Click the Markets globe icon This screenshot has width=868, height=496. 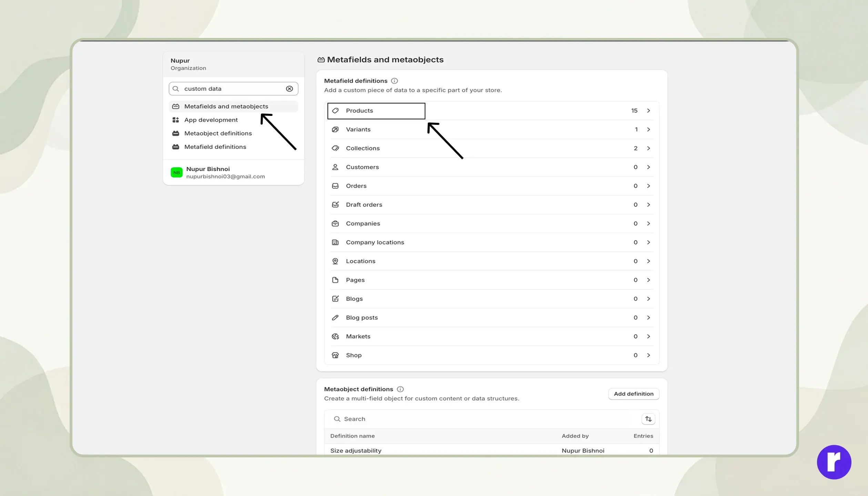(335, 336)
